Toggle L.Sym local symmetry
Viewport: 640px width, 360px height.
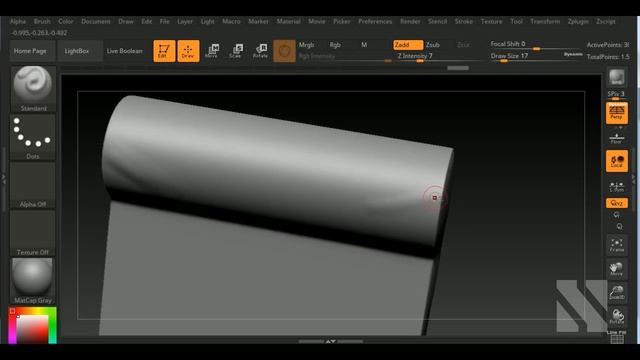(x=616, y=187)
